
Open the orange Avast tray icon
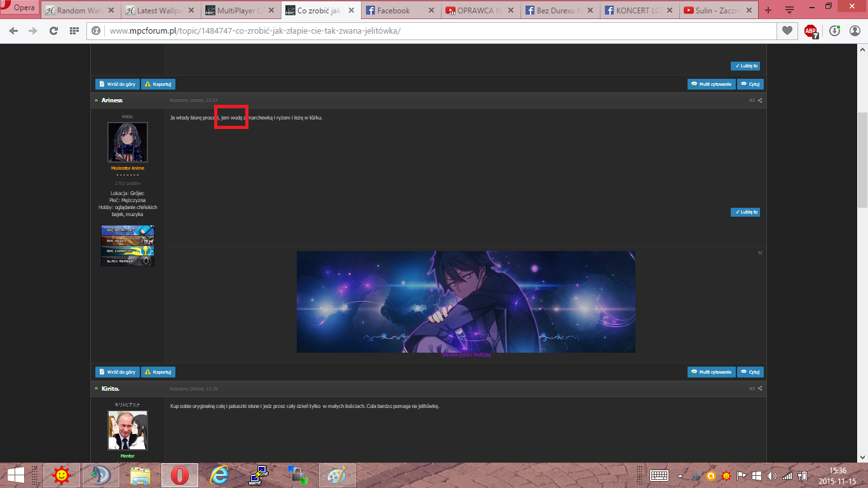[x=711, y=475]
